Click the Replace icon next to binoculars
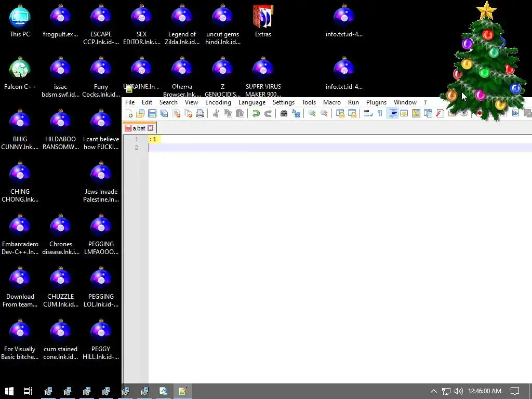The height and width of the screenshot is (399, 532). pyautogui.click(x=296, y=113)
